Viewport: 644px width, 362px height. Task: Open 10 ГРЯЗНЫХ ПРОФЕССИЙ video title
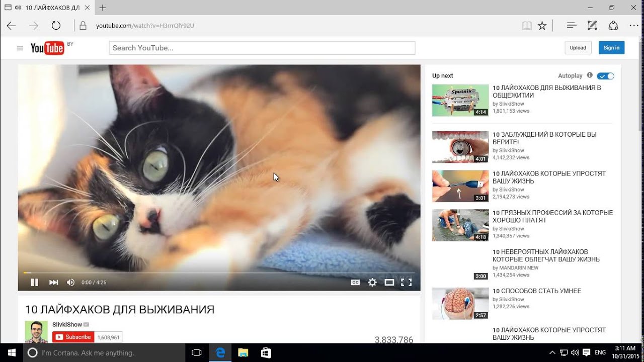(552, 217)
